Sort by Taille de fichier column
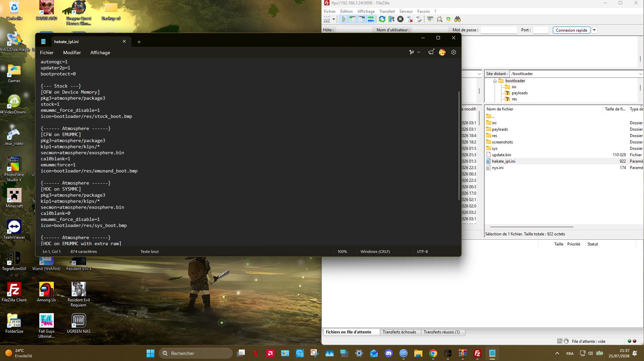644x361 pixels. tap(615, 109)
